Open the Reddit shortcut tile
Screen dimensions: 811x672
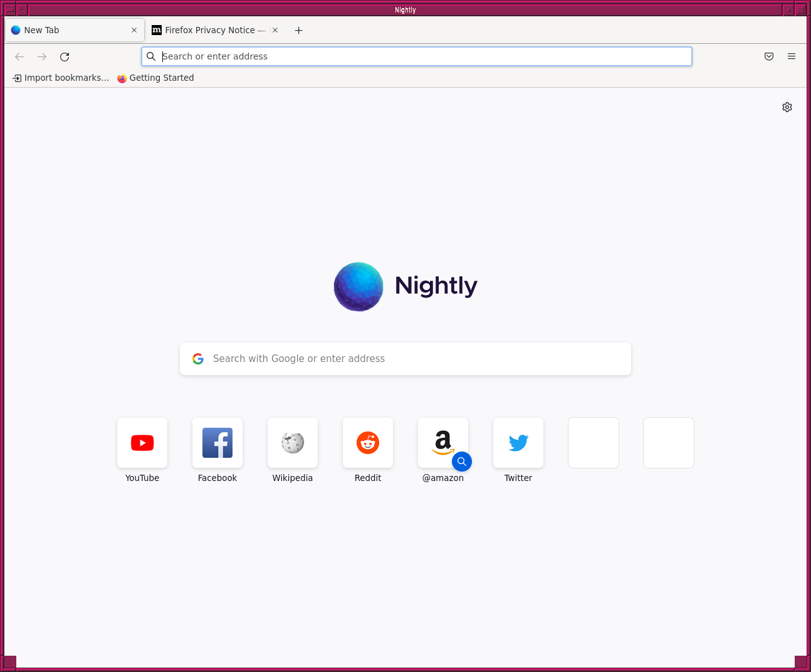click(x=368, y=443)
